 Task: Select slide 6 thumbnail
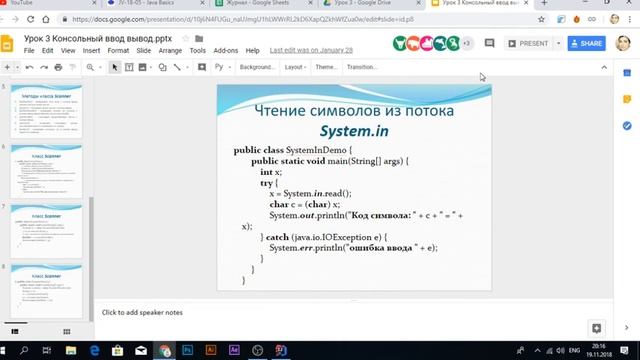pos(46,171)
